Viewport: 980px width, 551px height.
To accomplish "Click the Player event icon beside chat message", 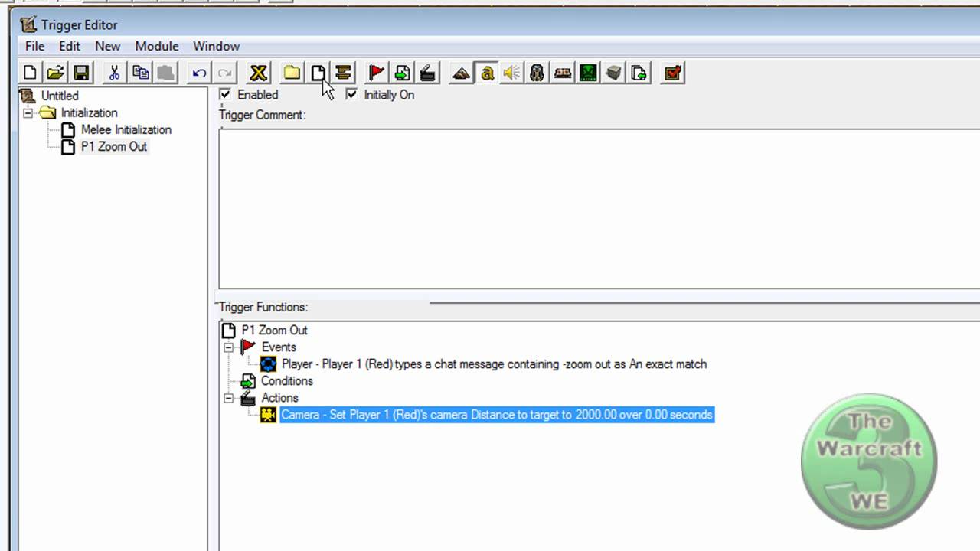I will (268, 364).
